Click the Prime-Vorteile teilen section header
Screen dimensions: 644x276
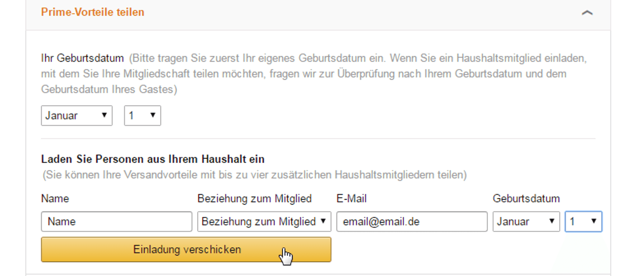click(x=93, y=12)
